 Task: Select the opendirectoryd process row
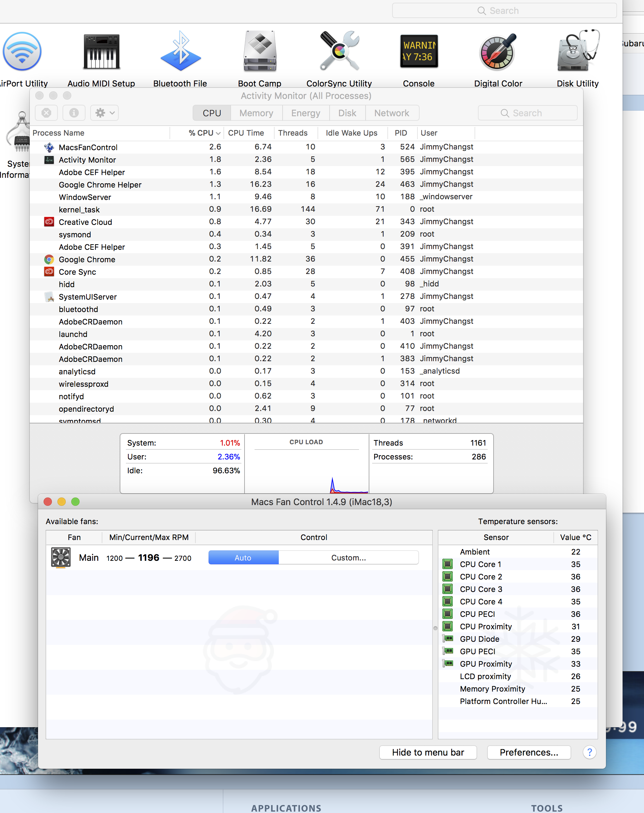point(306,408)
